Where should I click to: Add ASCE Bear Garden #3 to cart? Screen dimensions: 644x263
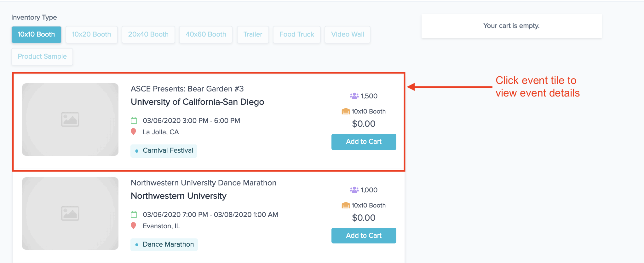coord(364,142)
